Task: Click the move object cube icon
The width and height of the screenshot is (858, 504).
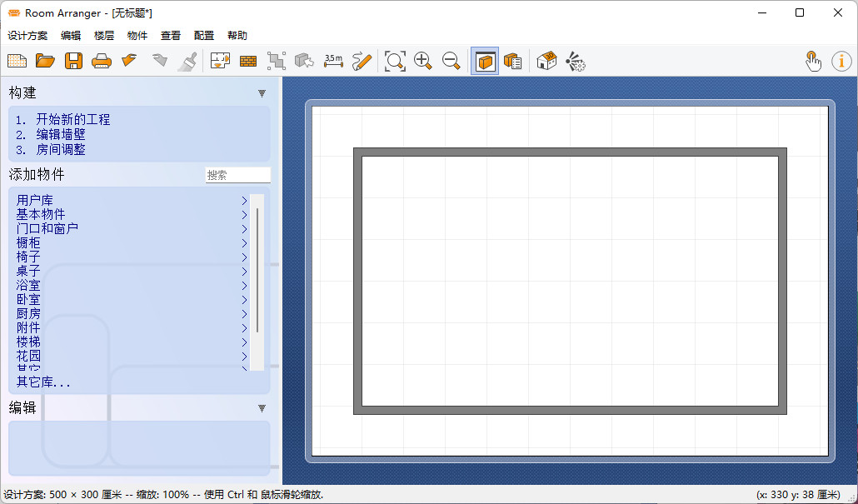Action: (304, 61)
